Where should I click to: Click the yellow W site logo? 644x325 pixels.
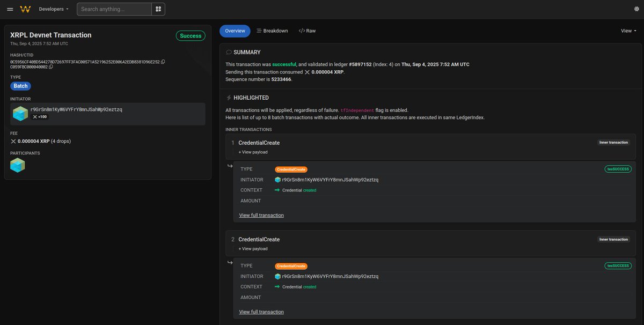[x=25, y=9]
